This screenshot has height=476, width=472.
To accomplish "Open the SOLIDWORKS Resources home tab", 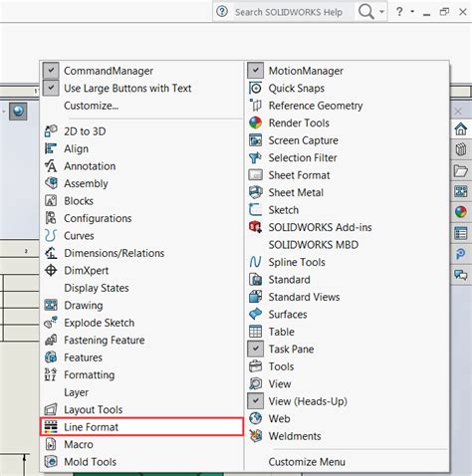I will 461,128.
